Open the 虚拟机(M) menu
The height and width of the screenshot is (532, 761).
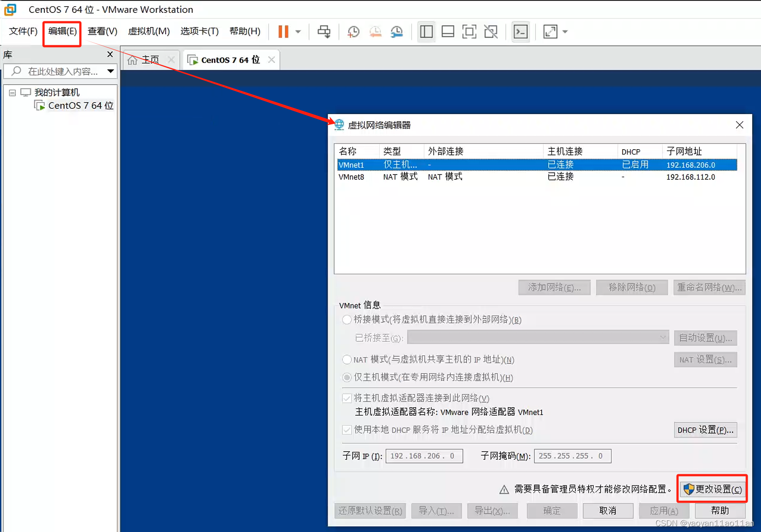(149, 32)
